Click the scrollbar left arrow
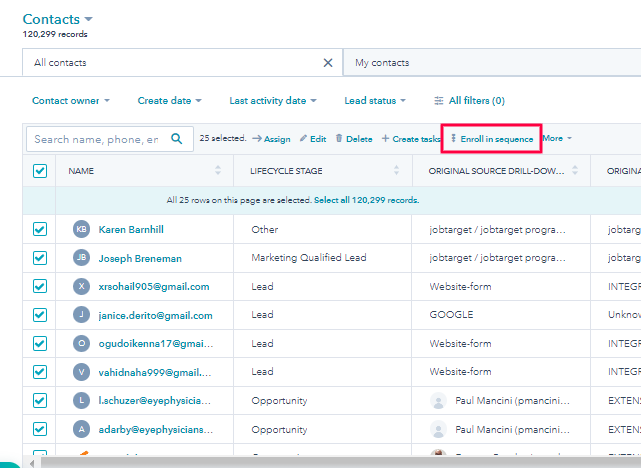The height and width of the screenshot is (468, 641). coord(32,463)
